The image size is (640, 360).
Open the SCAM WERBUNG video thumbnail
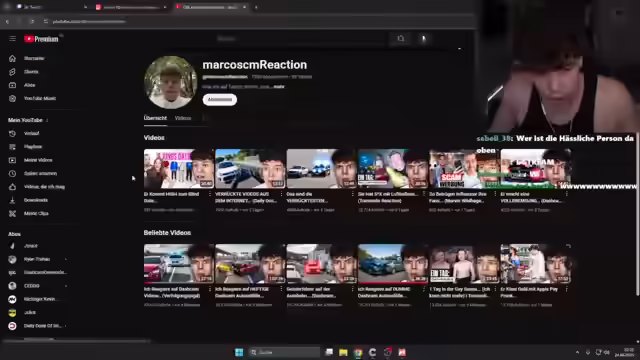click(x=464, y=169)
